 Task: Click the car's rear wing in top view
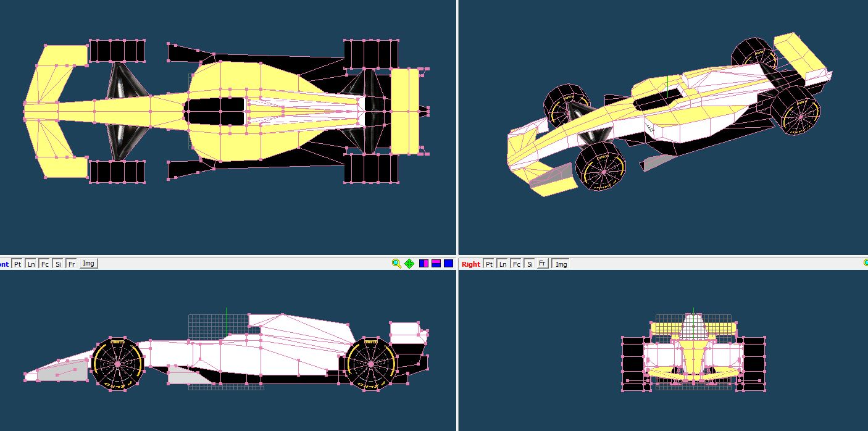(405, 111)
